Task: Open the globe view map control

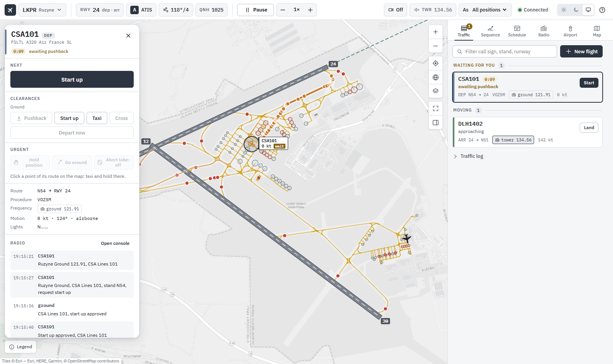Action: tap(436, 77)
